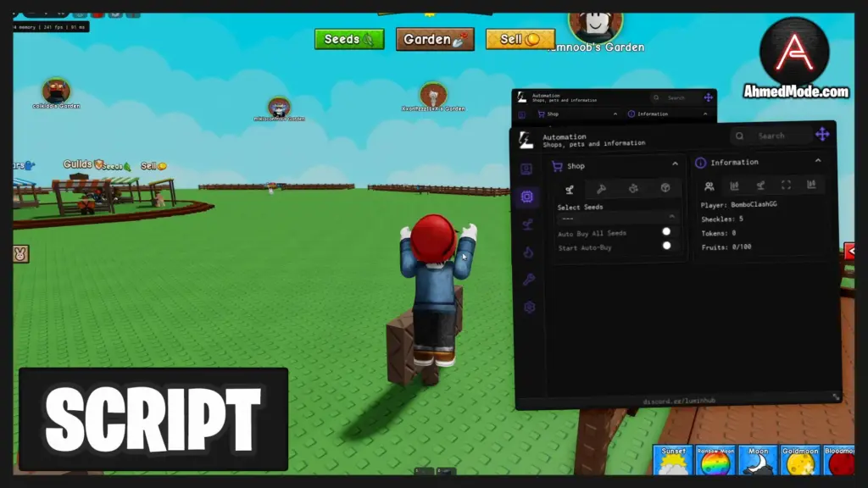This screenshot has width=868, height=488.
Task: Click the lightning logo in front Automation window
Action: tap(526, 140)
